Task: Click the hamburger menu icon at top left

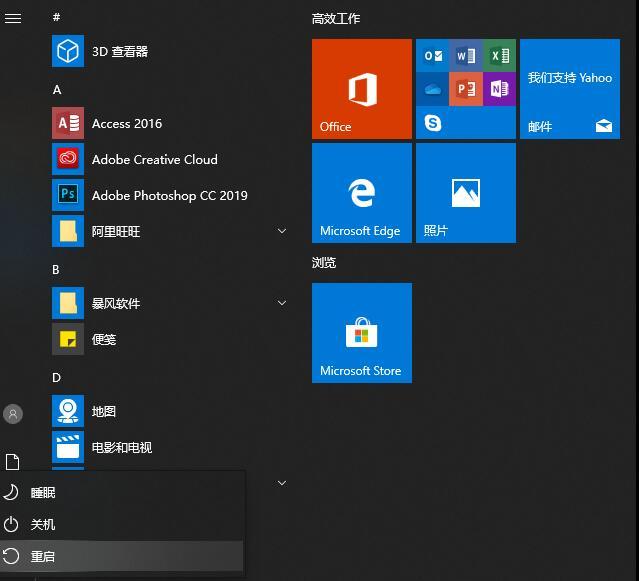Action: click(x=13, y=18)
